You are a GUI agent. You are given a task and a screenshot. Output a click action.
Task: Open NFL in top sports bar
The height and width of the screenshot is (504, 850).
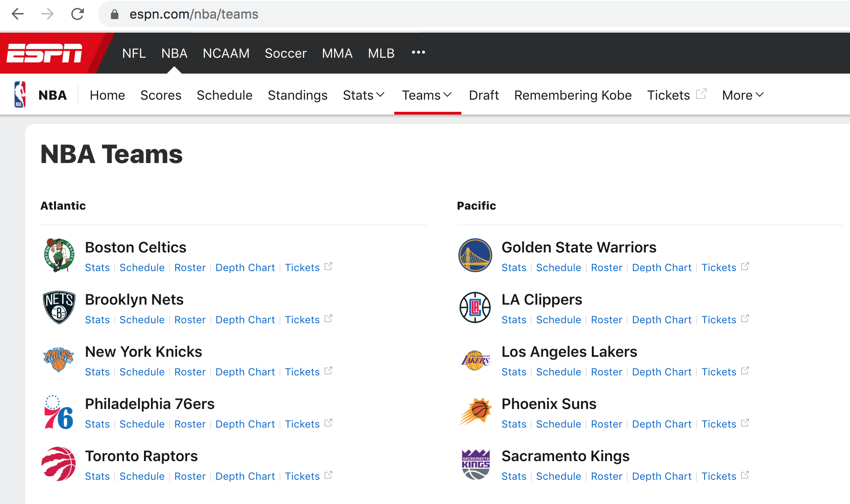[134, 53]
